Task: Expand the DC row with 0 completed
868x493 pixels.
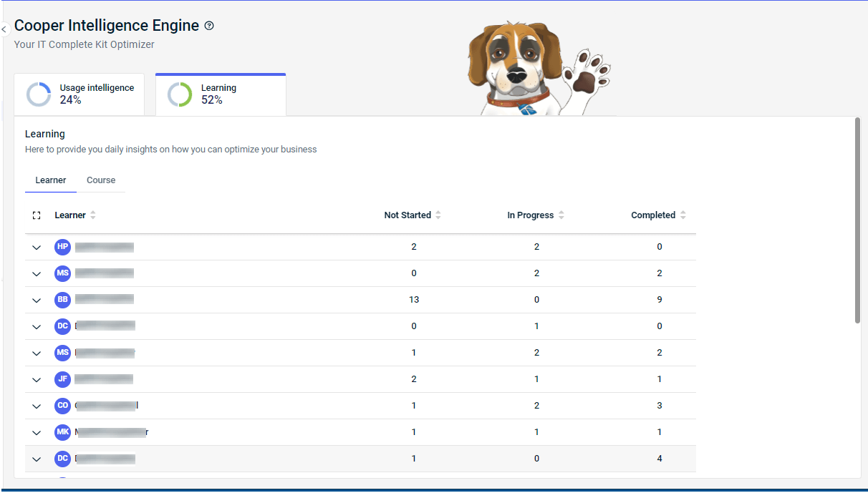Action: click(x=37, y=327)
